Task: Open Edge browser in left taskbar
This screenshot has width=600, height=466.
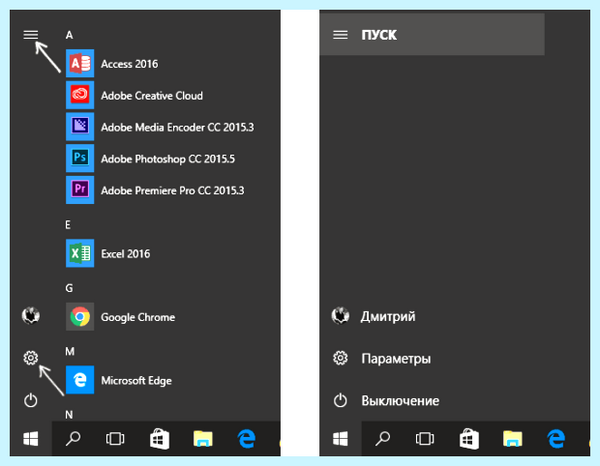Action: click(246, 438)
